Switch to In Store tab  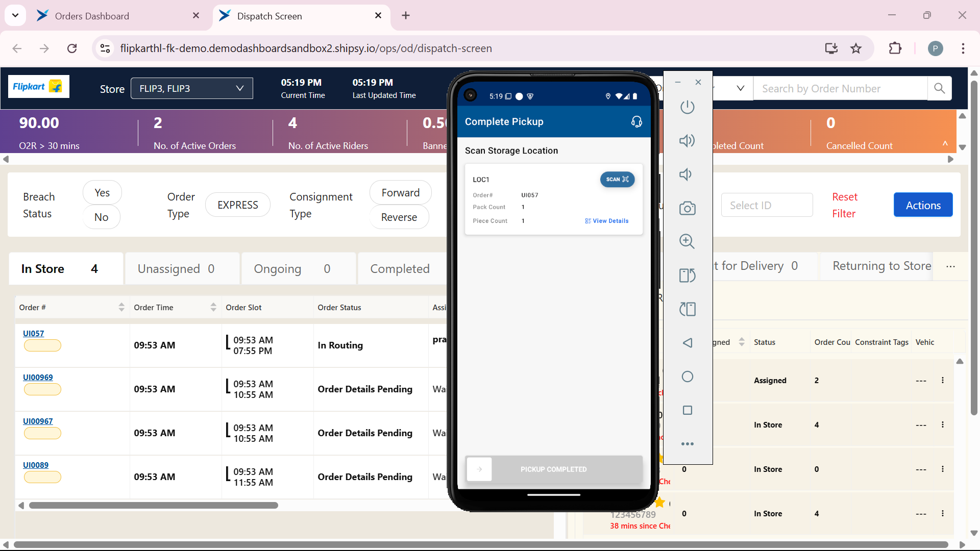(66, 269)
